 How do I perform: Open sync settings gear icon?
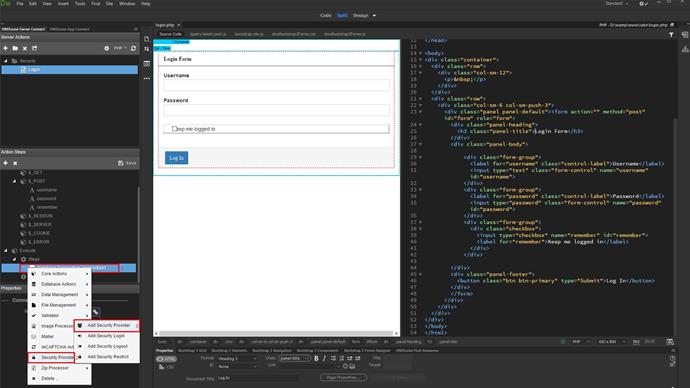coord(643,4)
